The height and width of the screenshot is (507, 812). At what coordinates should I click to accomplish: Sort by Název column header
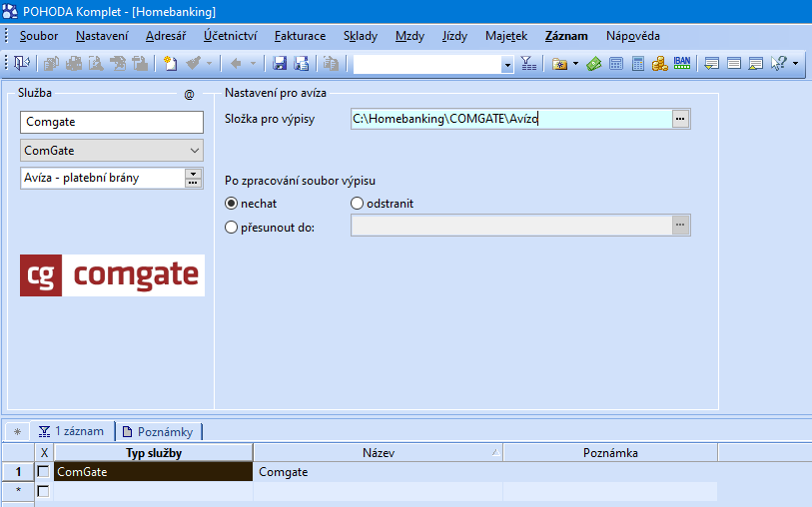[379, 453]
